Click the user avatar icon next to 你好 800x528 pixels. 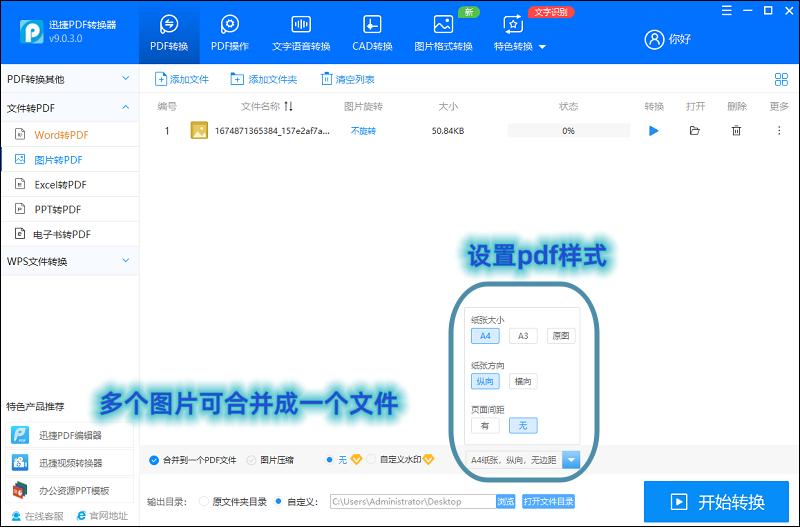point(654,39)
